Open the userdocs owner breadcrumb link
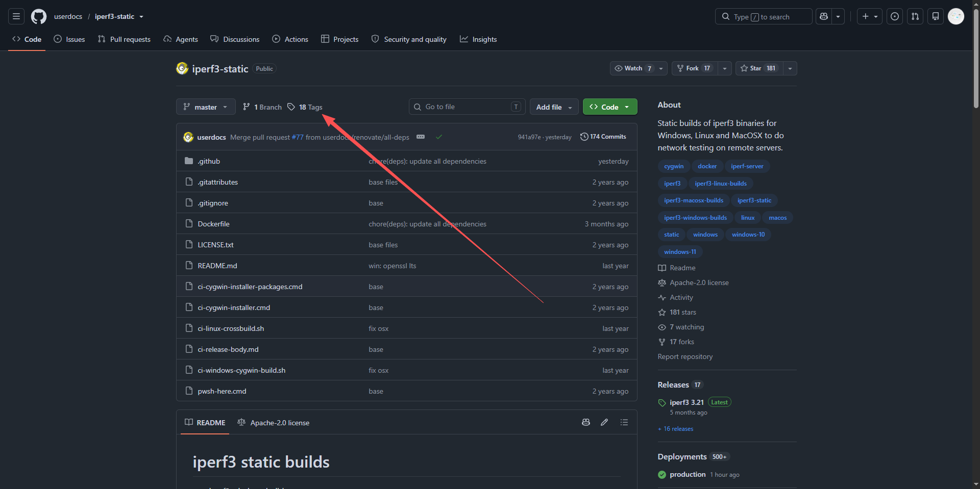The width and height of the screenshot is (980, 489). coord(68,16)
